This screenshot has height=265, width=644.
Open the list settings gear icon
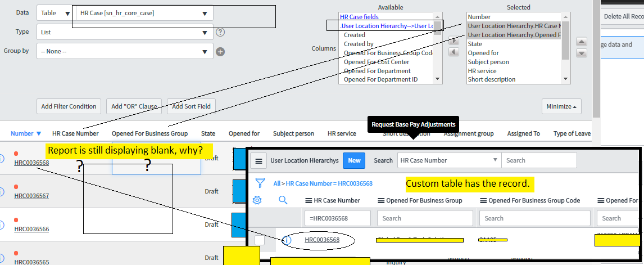[x=257, y=200]
